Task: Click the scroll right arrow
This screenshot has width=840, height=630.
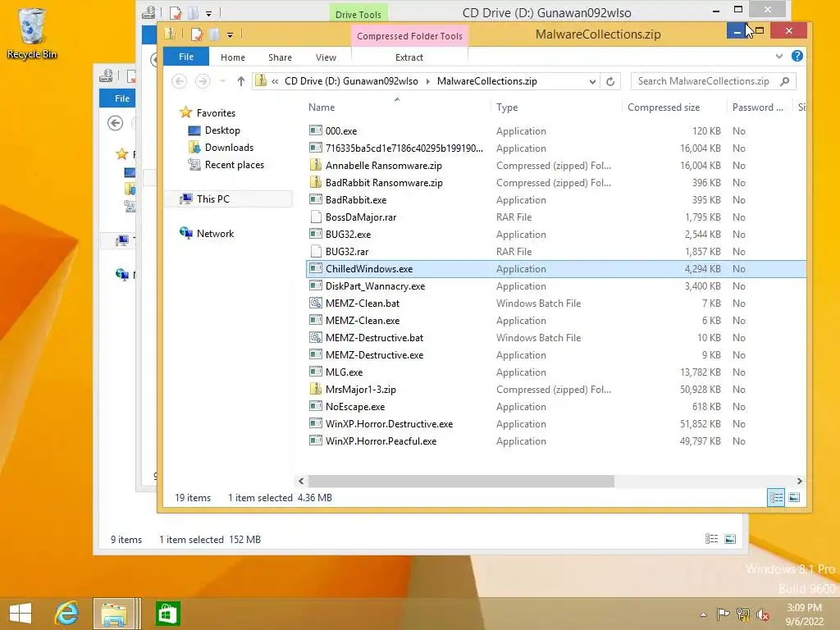Action: click(799, 481)
